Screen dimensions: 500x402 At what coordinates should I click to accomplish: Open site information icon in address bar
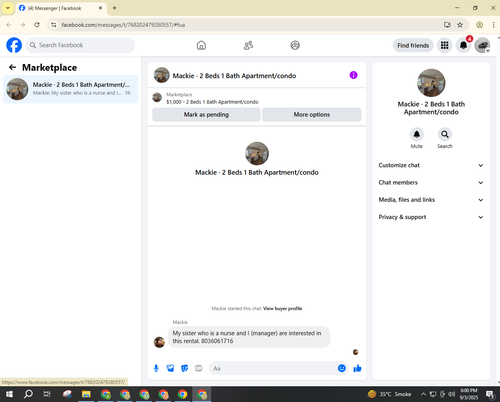click(x=54, y=25)
